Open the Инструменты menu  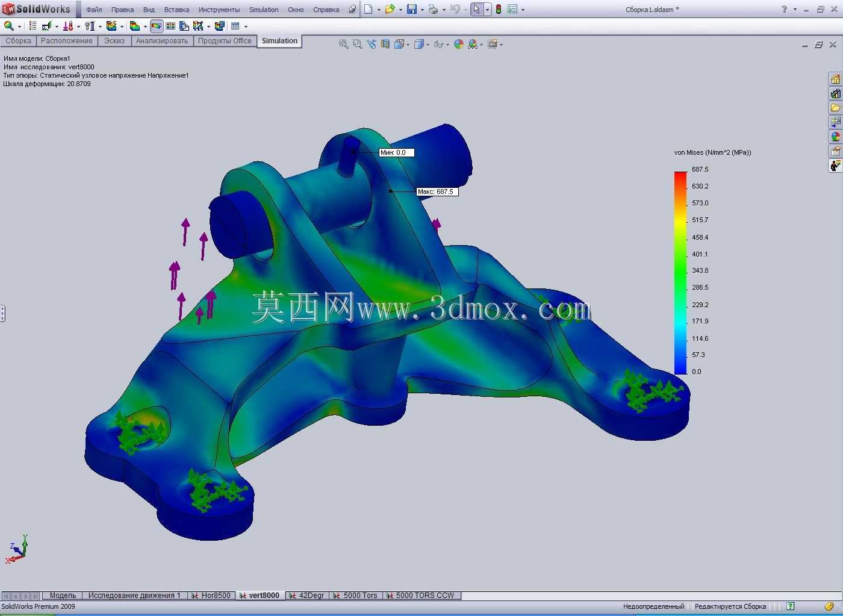219,10
